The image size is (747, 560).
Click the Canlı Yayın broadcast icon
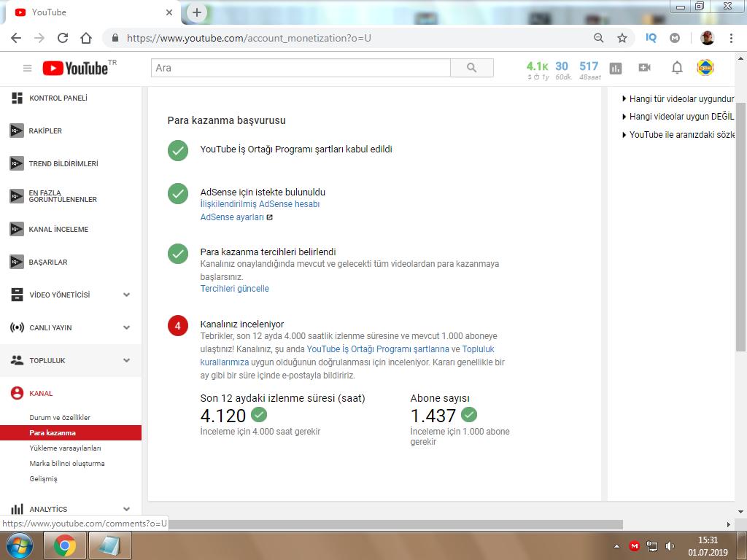click(x=17, y=327)
